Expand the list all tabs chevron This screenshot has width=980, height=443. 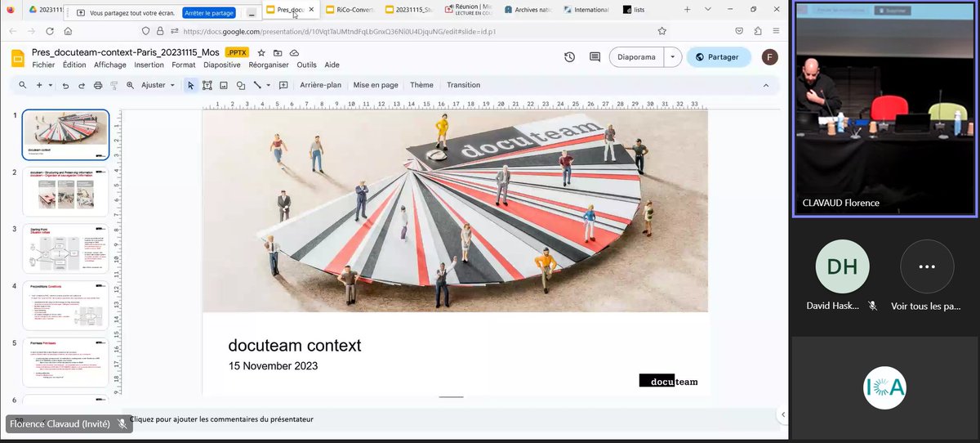[x=707, y=10]
